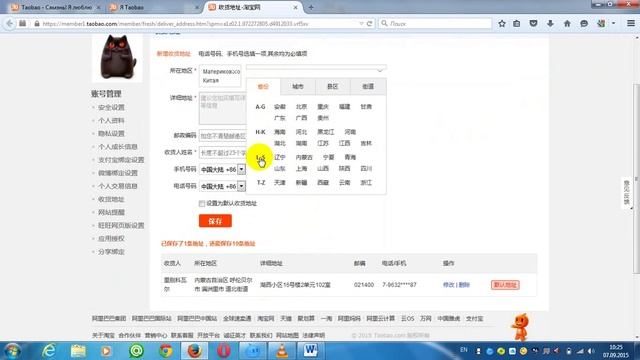Click the 详细地址 address text area
Screen dimensions: 640x360
coord(223,109)
